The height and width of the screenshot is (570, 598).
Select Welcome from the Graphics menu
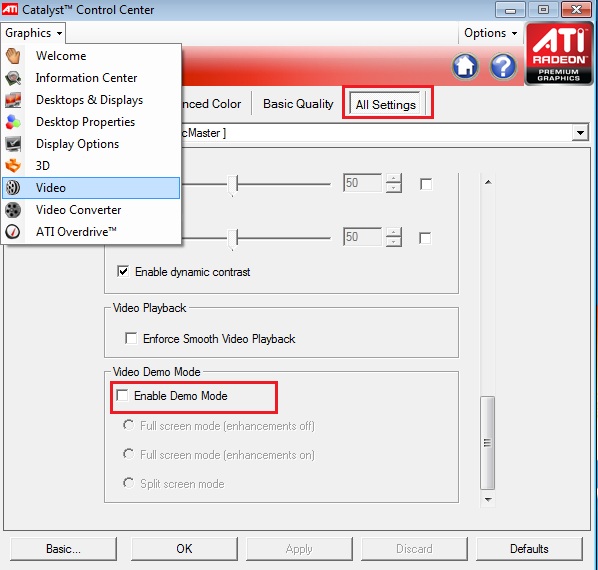pos(91,56)
